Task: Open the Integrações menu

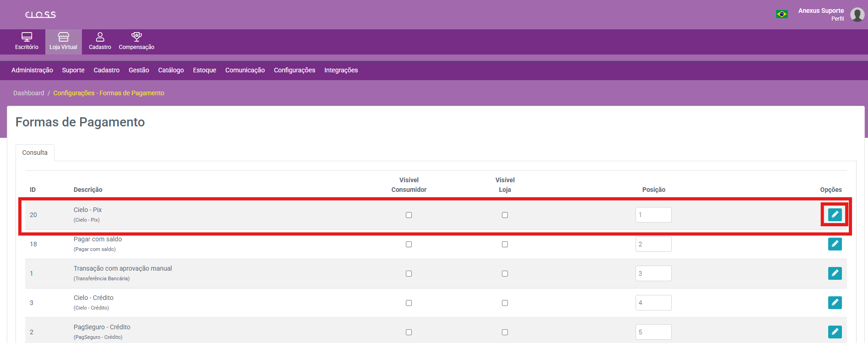Action: [x=341, y=70]
